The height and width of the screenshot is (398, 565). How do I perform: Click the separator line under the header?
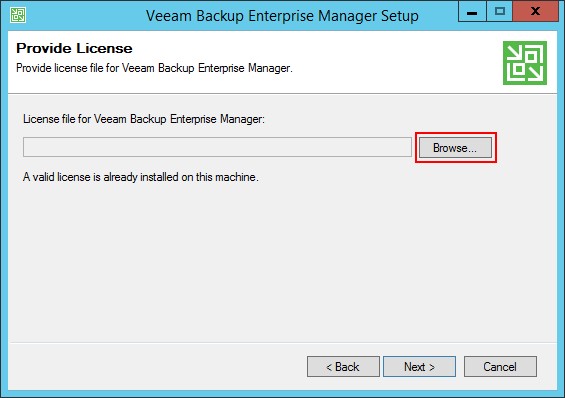(x=282, y=94)
